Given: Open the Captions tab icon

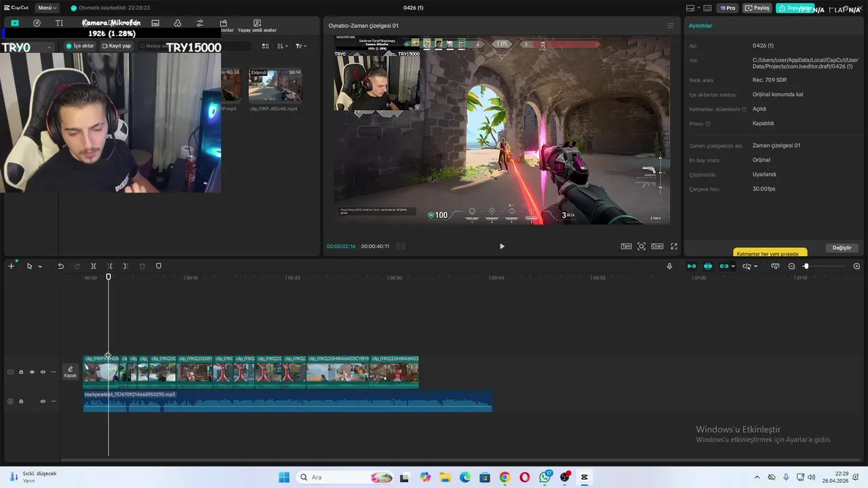Looking at the screenshot, I should (155, 23).
